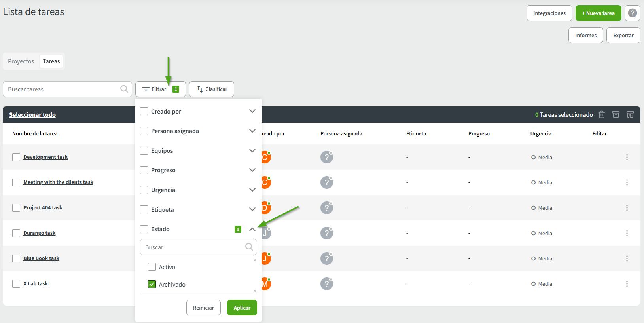Image resolution: width=644 pixels, height=323 pixels.
Task: Click assigned person avatar for Project 404 task
Action: click(326, 208)
